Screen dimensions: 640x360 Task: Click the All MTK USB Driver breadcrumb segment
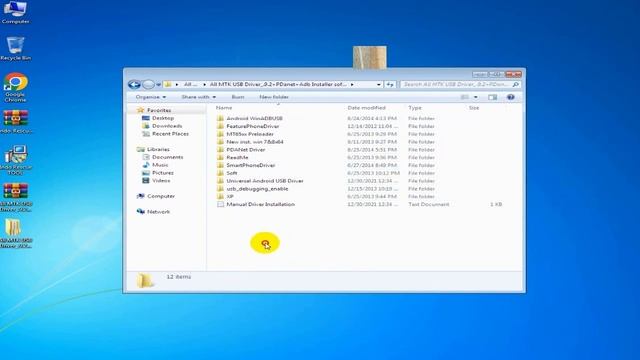(278, 84)
